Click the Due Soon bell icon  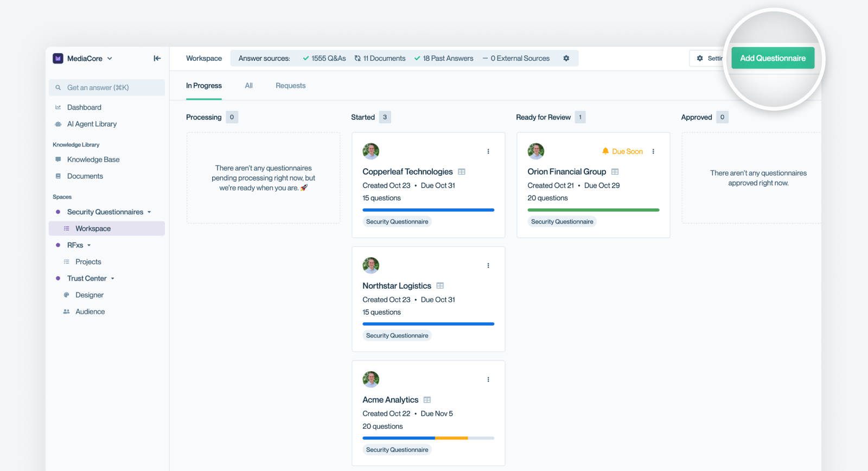[x=605, y=151]
